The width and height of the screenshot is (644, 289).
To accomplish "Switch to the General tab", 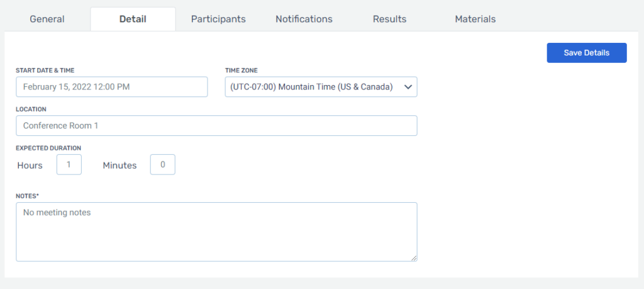I will click(47, 19).
